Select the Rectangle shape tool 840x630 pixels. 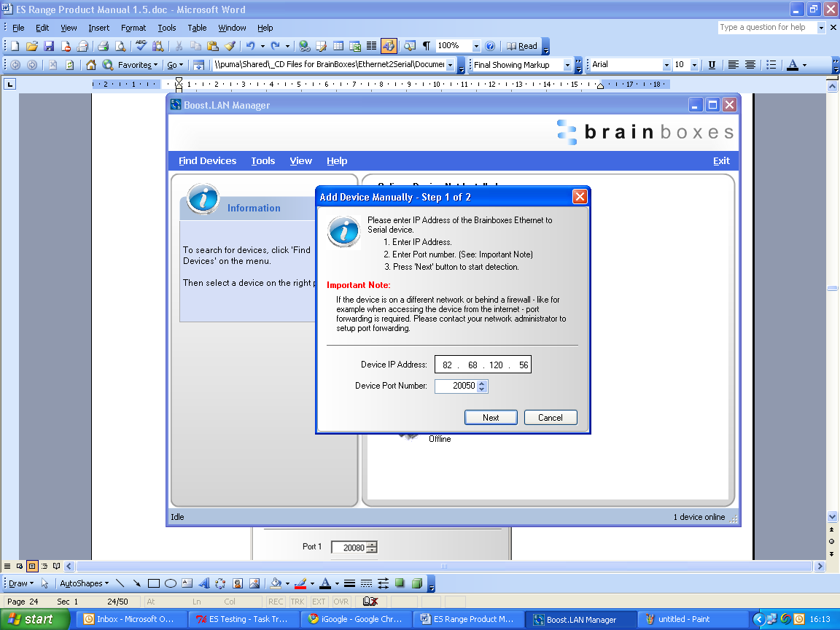tap(152, 583)
